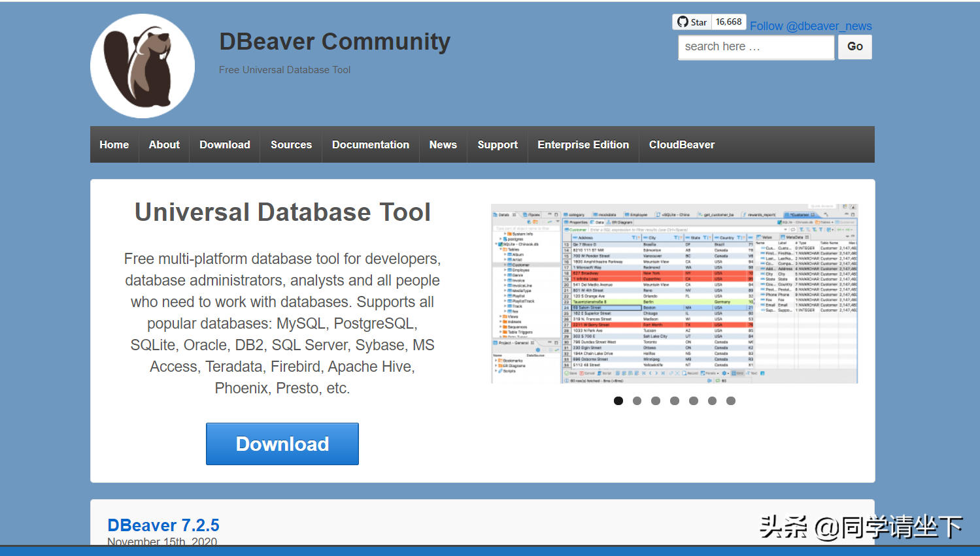
Task: Follow @dbeaver_news link
Action: (x=811, y=26)
